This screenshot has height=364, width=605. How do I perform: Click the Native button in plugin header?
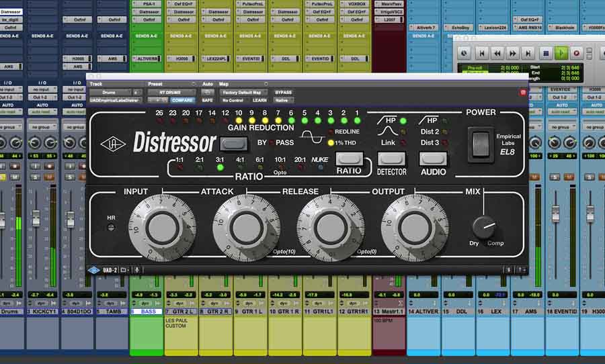pyautogui.click(x=282, y=100)
